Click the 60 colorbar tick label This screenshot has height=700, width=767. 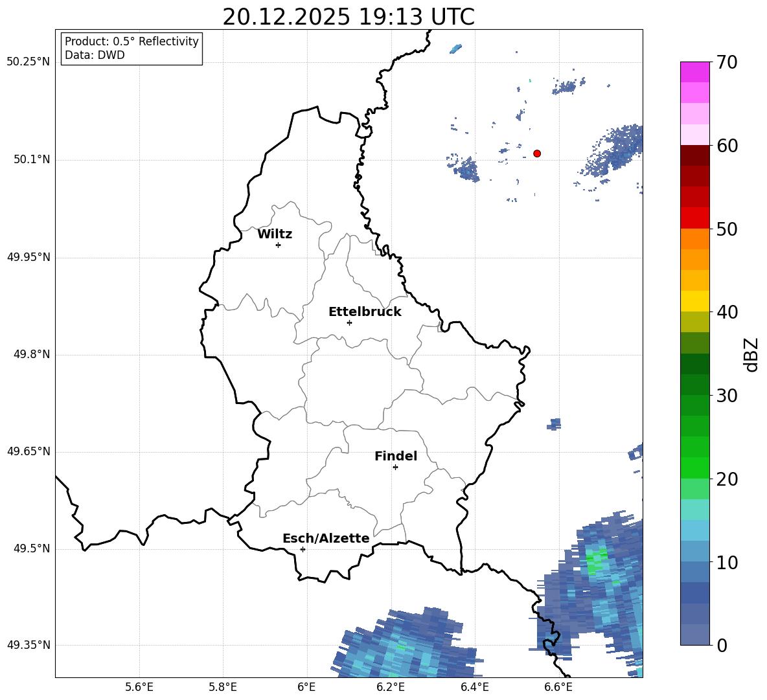point(727,146)
